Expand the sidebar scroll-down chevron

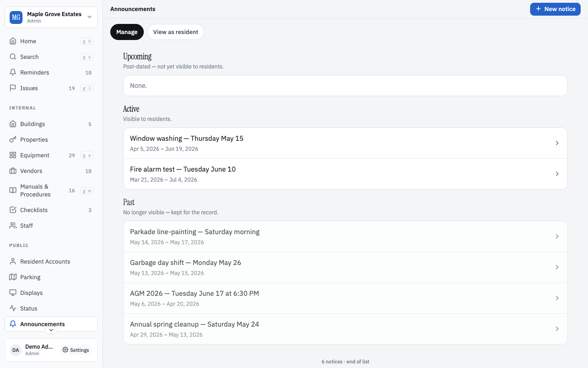(51, 330)
